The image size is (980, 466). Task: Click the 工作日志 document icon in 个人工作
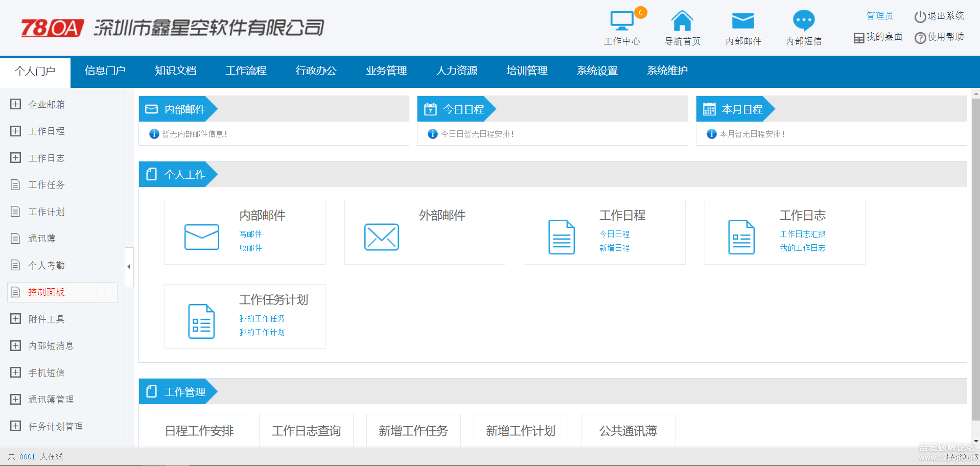741,237
